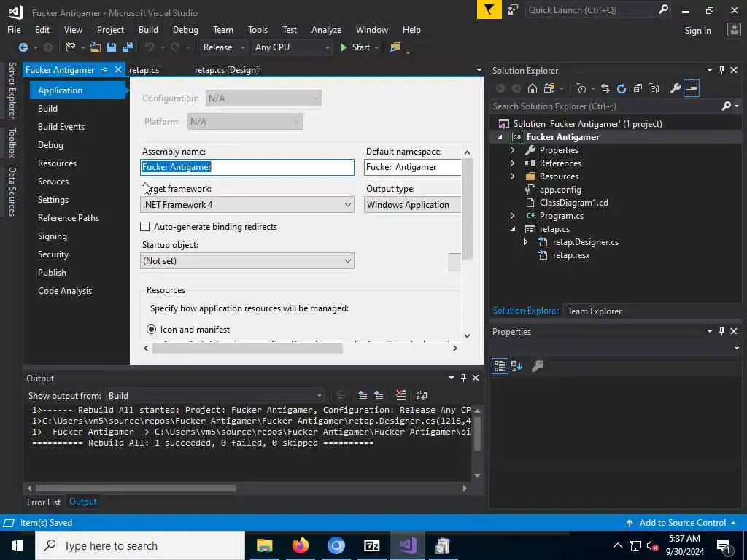Click the Start debugging button
The height and width of the screenshot is (560, 747).
click(355, 47)
